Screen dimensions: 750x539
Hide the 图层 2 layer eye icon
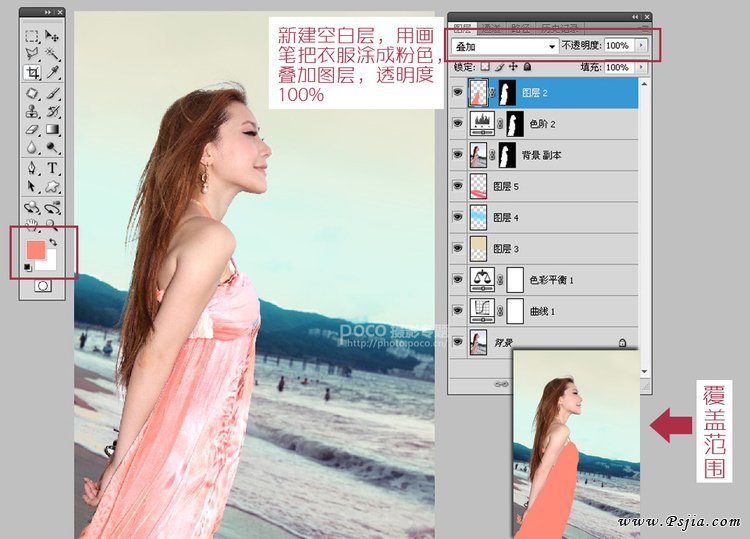point(458,92)
